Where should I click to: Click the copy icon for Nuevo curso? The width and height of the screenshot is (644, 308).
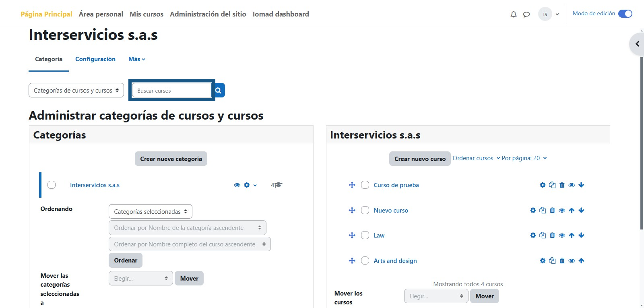click(x=543, y=210)
